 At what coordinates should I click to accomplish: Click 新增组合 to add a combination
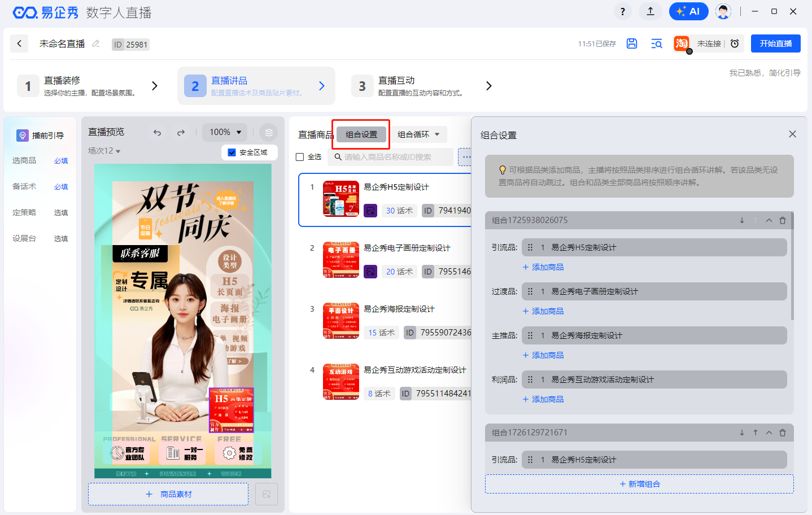click(639, 484)
